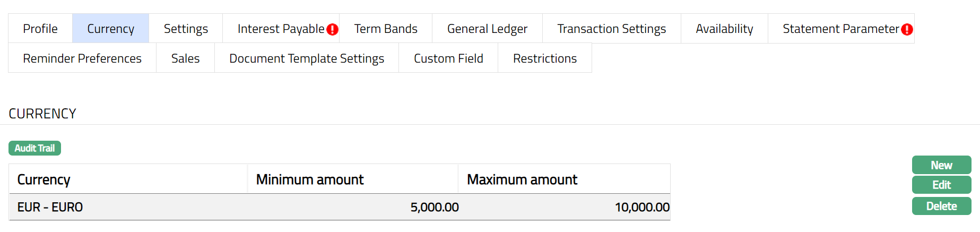This screenshot has height=232, width=980.
Task: Open the Reminder Preferences tab
Action: tap(82, 58)
